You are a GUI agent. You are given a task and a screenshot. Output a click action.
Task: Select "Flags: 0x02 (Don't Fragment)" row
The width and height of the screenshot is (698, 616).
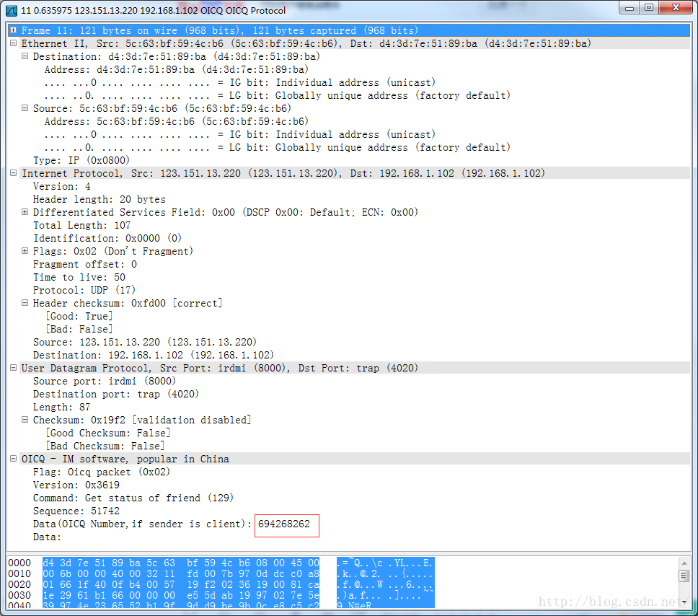tap(113, 251)
